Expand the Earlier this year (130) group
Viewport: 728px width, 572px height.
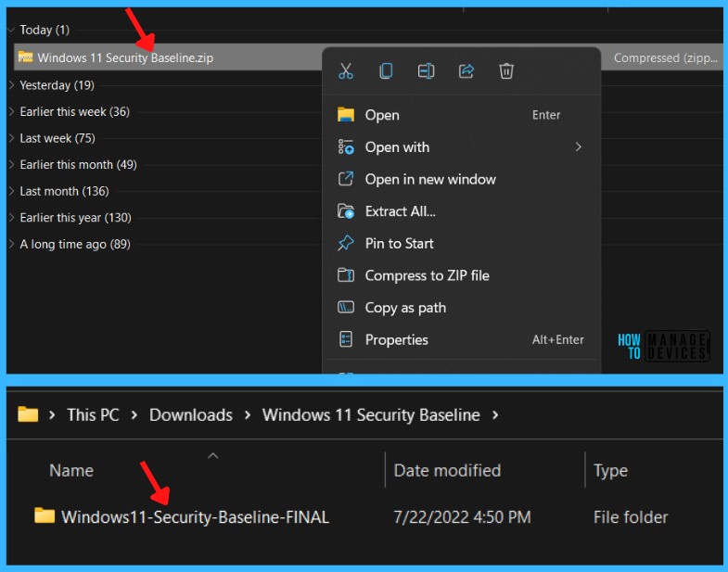11,217
